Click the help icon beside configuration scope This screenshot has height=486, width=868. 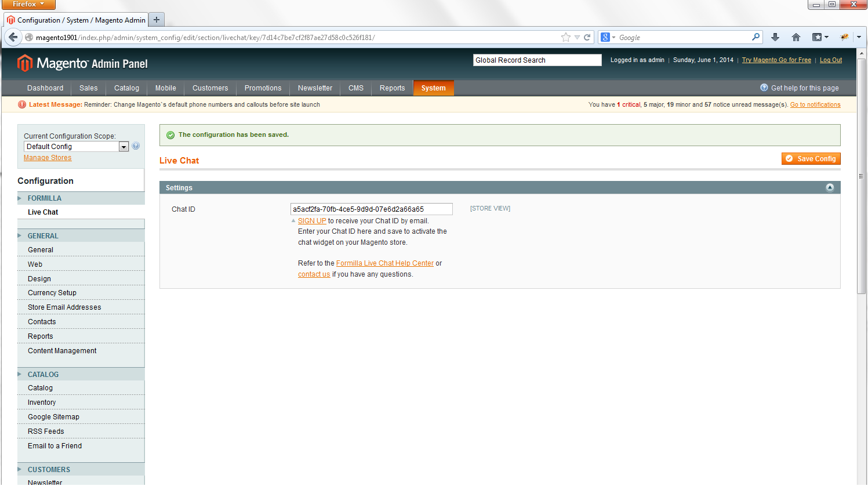pos(136,146)
